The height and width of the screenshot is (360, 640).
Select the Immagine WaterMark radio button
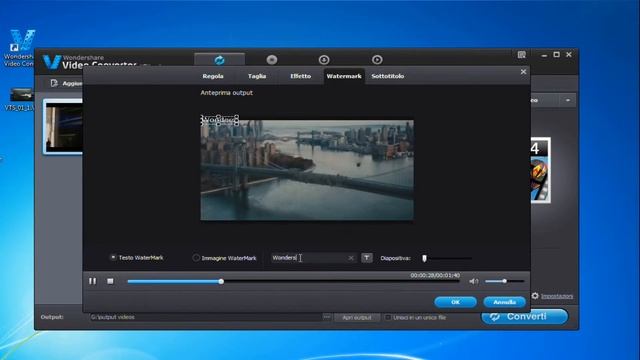tap(196, 258)
